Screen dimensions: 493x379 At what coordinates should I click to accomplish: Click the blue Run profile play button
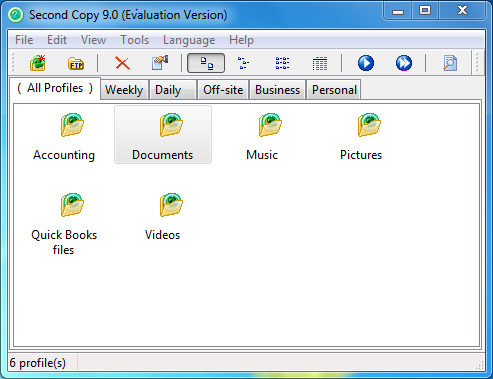(366, 63)
